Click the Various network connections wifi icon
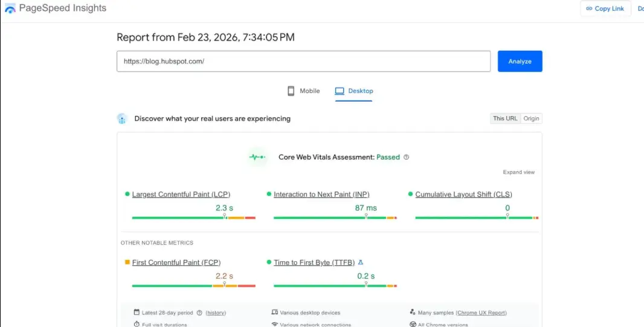 click(x=275, y=324)
